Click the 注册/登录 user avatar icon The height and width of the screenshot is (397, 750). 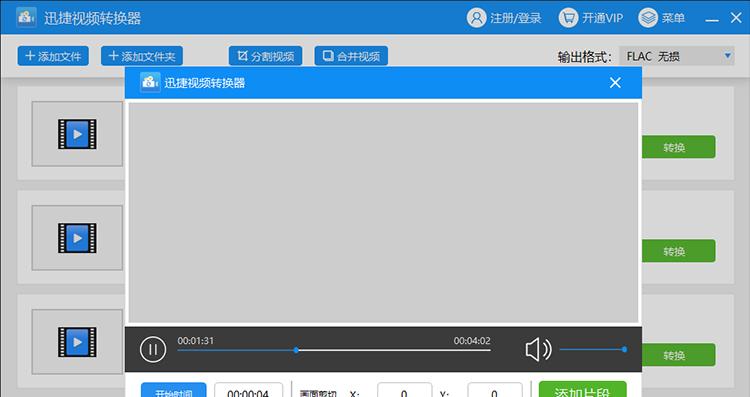click(476, 18)
